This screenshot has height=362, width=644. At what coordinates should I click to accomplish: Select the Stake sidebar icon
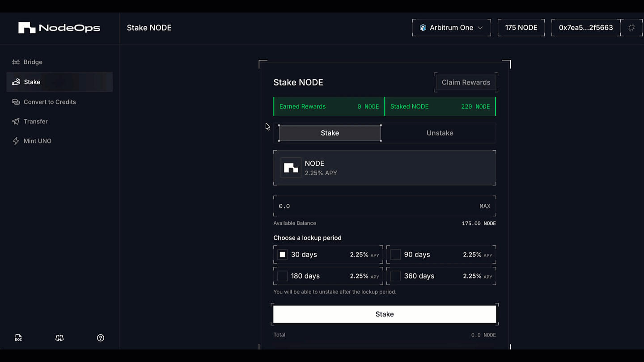(16, 82)
